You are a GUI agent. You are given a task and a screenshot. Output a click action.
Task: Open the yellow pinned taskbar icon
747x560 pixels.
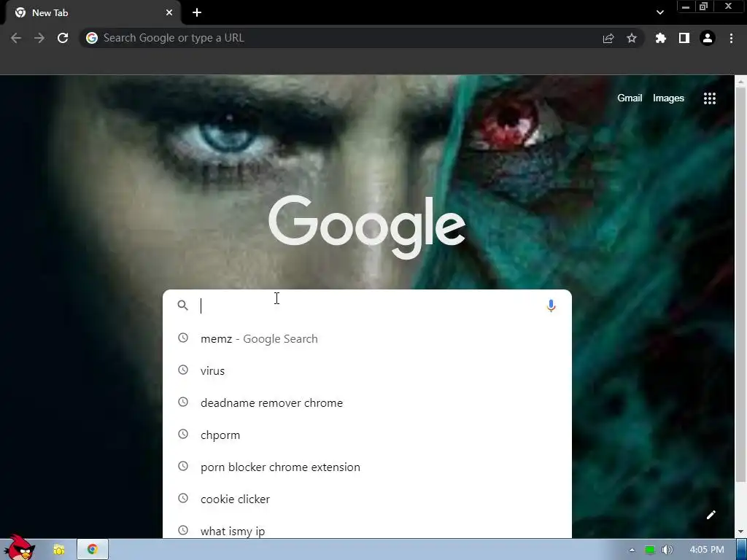(58, 550)
